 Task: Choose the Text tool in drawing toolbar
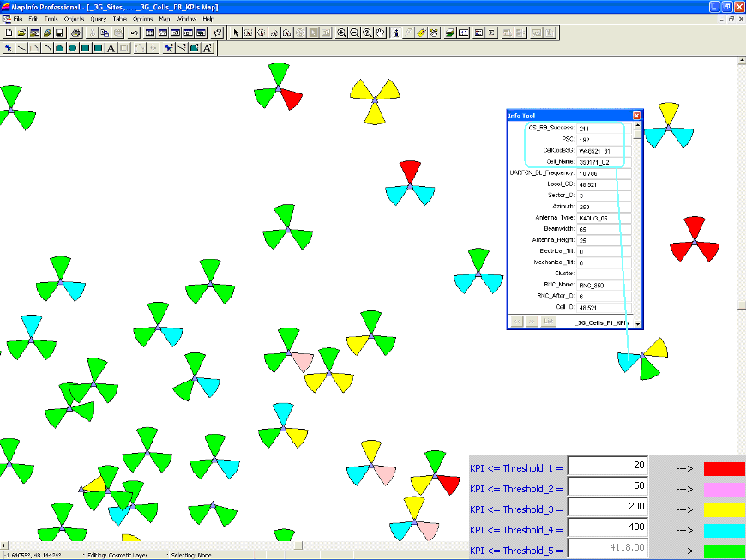tap(111, 48)
